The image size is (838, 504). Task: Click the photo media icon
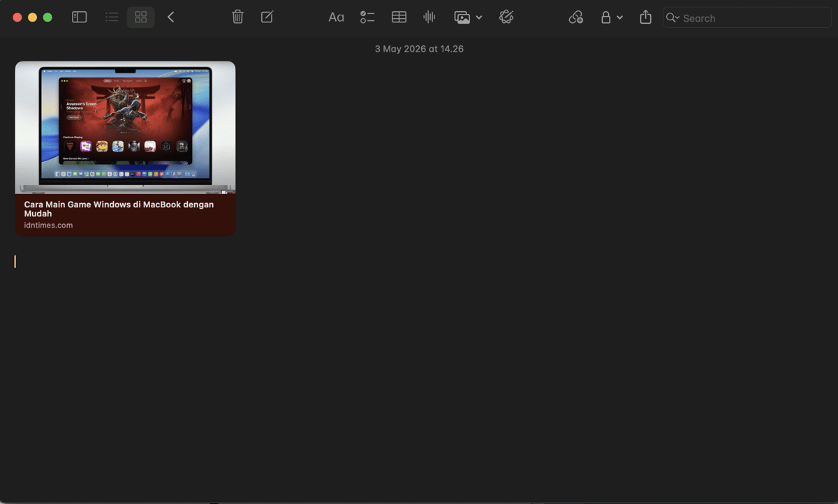tap(462, 17)
